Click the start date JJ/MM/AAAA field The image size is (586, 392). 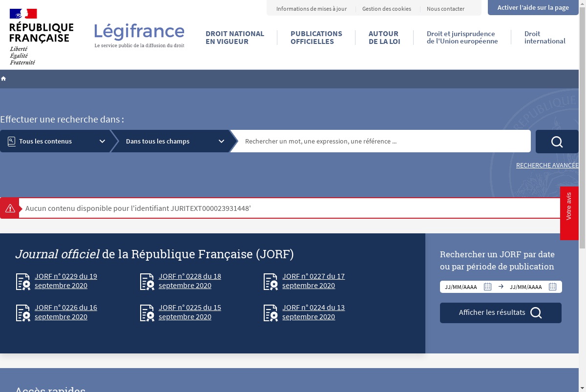coord(461,287)
